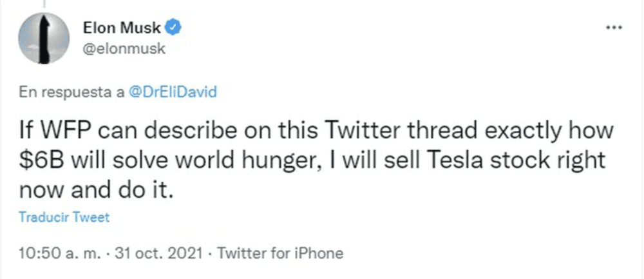Open the Twitter for iPhone source link
This screenshot has height=279, width=644.
(x=281, y=253)
